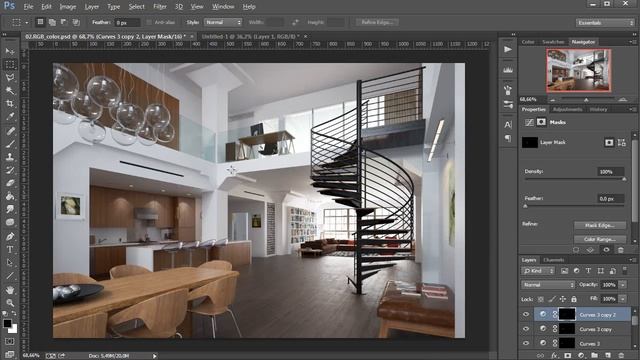Select the Line tool
Viewport: 640px width, 360px height.
pyautogui.click(x=10, y=276)
